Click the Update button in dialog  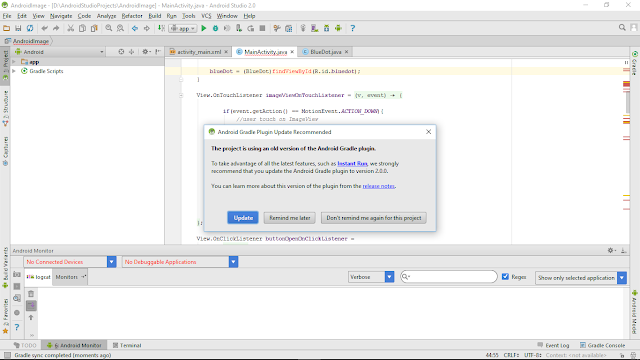243,218
